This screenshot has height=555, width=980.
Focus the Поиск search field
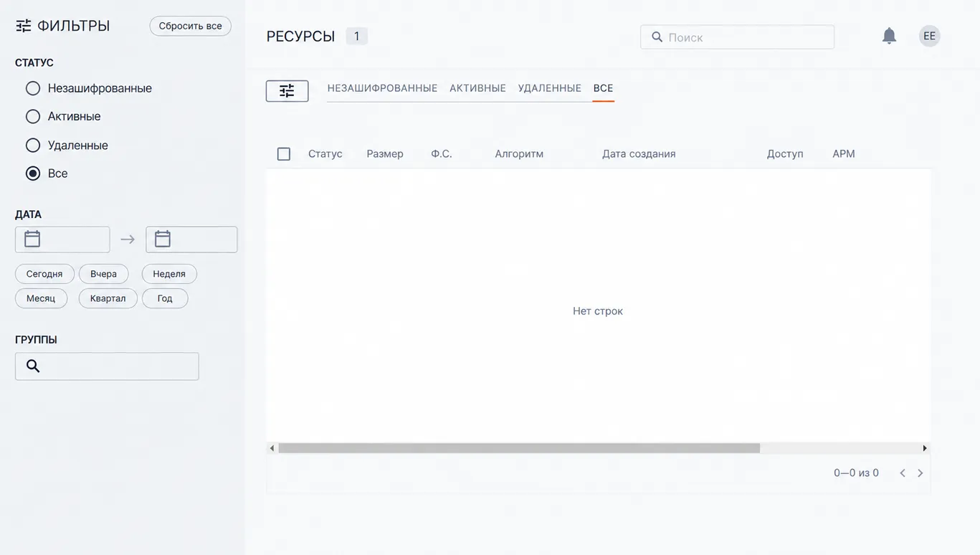737,37
